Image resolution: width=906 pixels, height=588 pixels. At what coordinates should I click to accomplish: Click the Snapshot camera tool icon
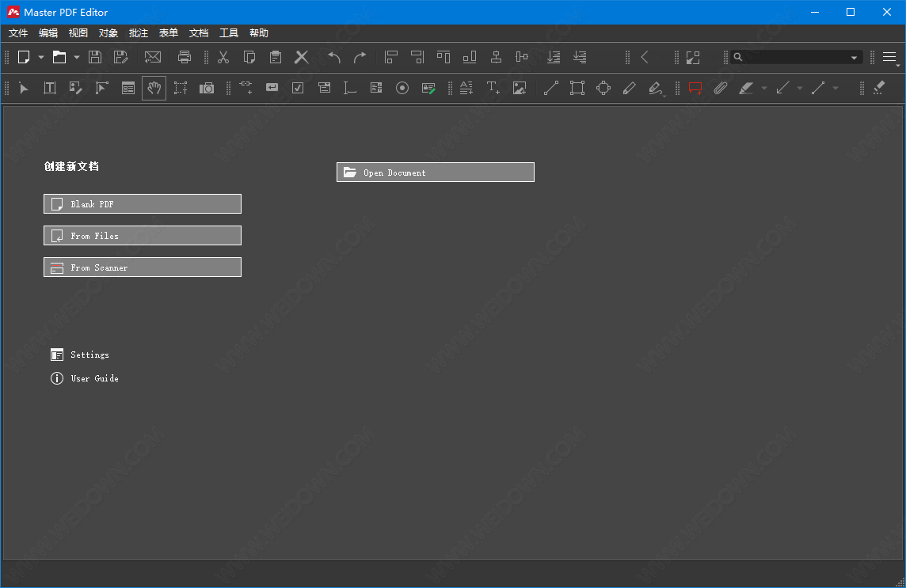point(207,88)
